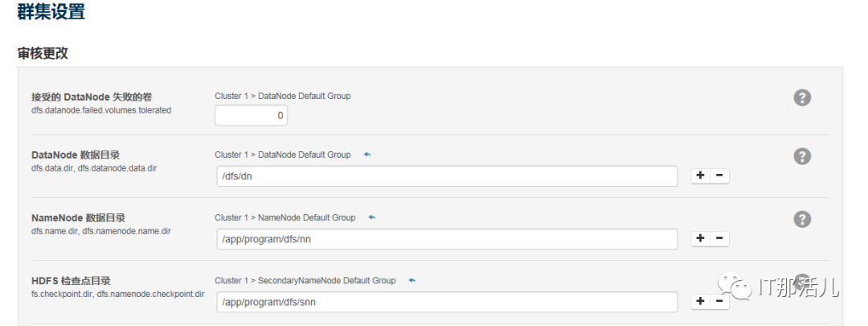This screenshot has height=326, width=868.
Task: Select the /app/program/dfs/snn checkpoint path field
Action: [x=446, y=302]
